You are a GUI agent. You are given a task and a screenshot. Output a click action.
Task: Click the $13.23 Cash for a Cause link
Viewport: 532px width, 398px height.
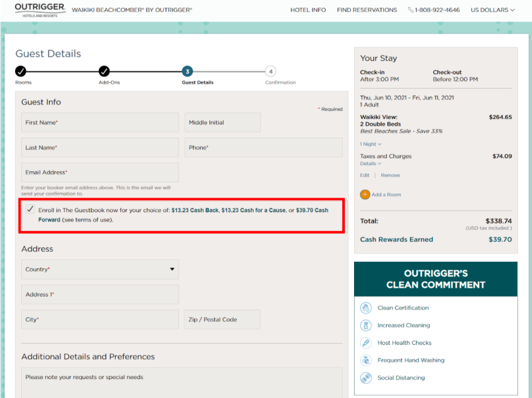click(x=253, y=210)
